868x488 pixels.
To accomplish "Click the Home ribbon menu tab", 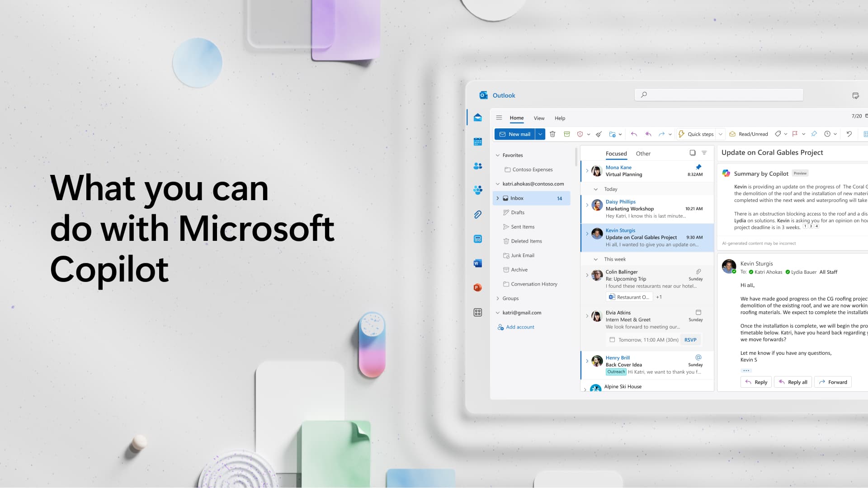I will click(x=517, y=118).
